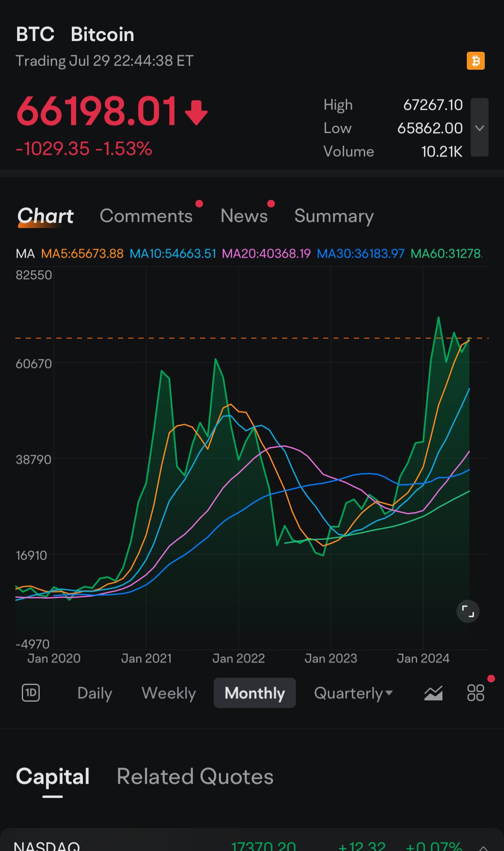Open the four-square indicators grid icon
The image size is (504, 851).
click(475, 693)
